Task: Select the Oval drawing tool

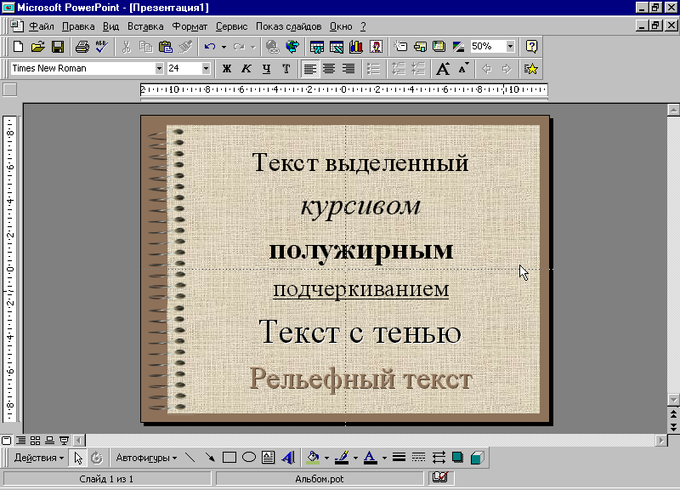Action: (x=249, y=458)
